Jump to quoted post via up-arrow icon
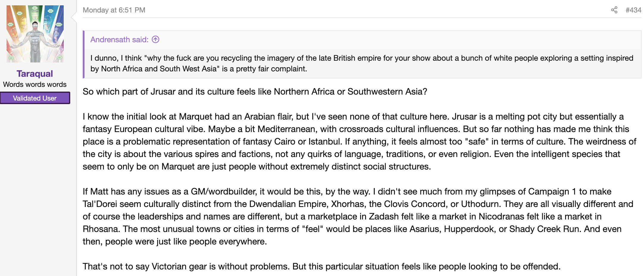The image size is (644, 276). [x=156, y=39]
